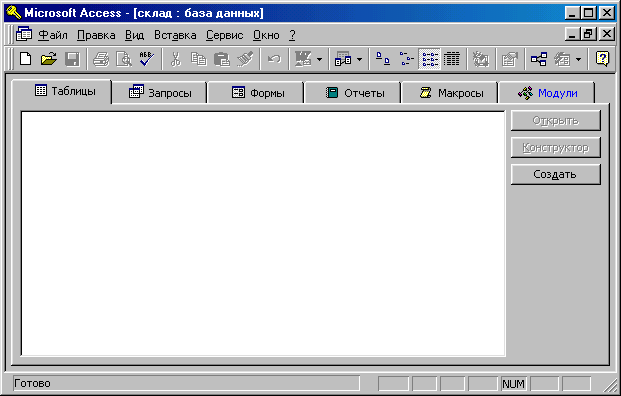Click the Copy icon in the toolbar

198,59
